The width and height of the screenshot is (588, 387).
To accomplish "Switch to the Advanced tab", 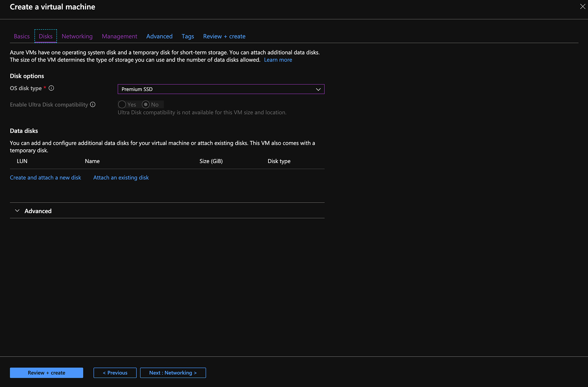I will tap(159, 36).
